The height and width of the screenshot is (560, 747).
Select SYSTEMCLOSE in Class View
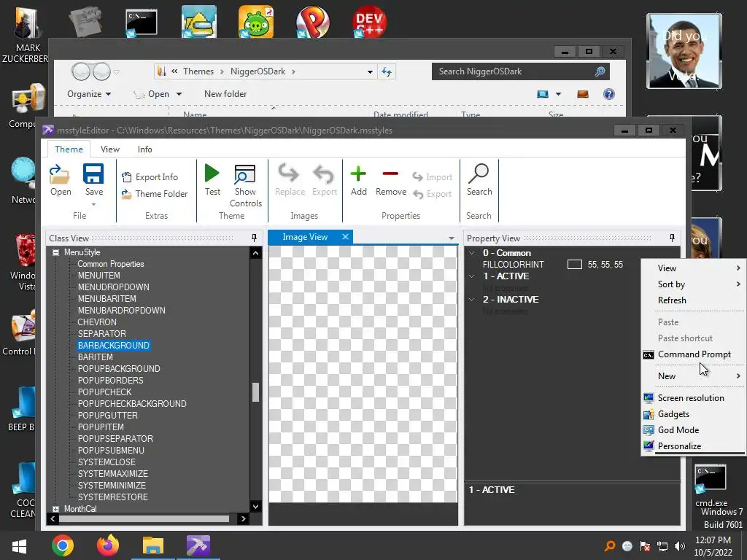point(107,462)
